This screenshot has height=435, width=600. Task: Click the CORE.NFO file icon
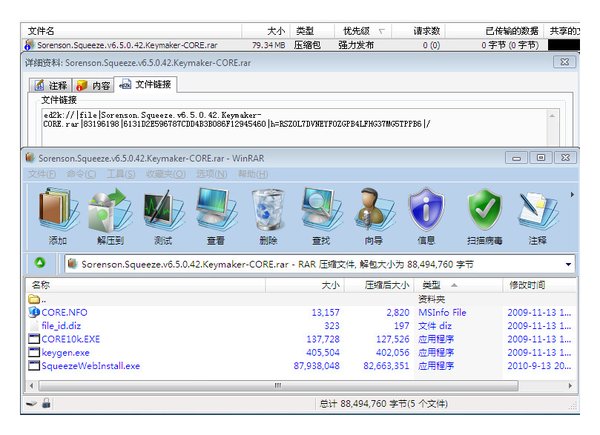[x=34, y=312]
